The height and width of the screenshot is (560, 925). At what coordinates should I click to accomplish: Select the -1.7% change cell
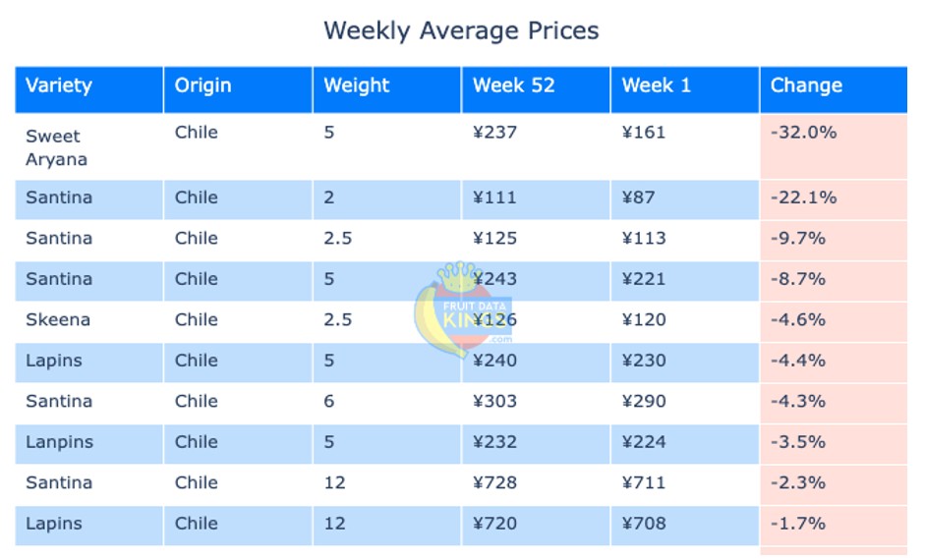pyautogui.click(x=797, y=523)
